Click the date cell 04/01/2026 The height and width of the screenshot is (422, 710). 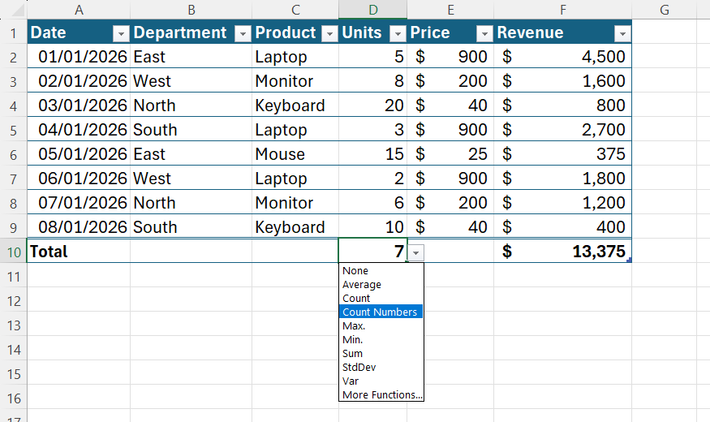coord(79,130)
